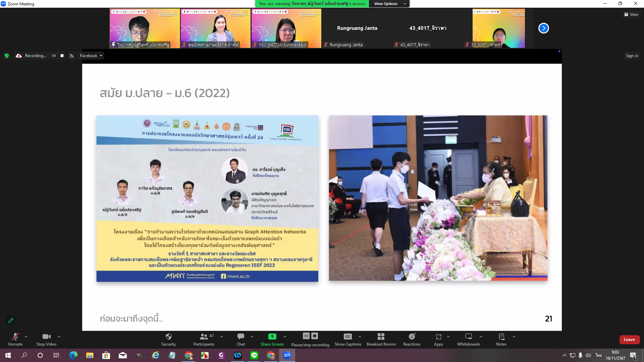Show next participants with the blue arrow
Screen dimensions: 644x362
point(543,28)
